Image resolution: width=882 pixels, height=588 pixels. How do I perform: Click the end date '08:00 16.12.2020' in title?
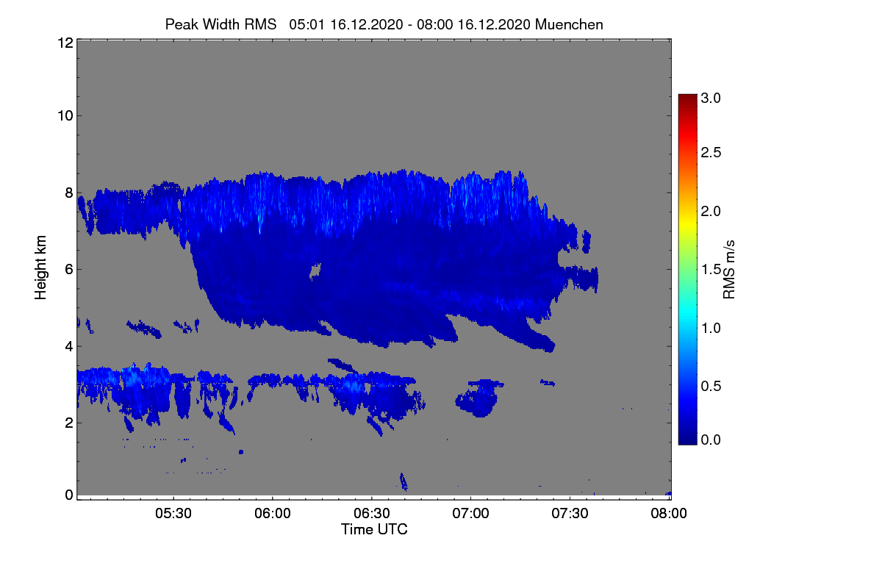pos(474,24)
